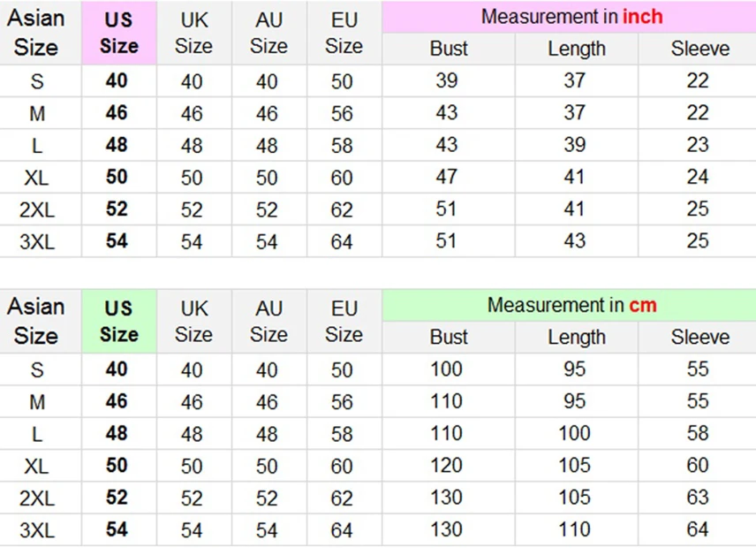Click the Asian Size header in bottom table
Viewport: 756px width, 548px height.
pos(36,321)
